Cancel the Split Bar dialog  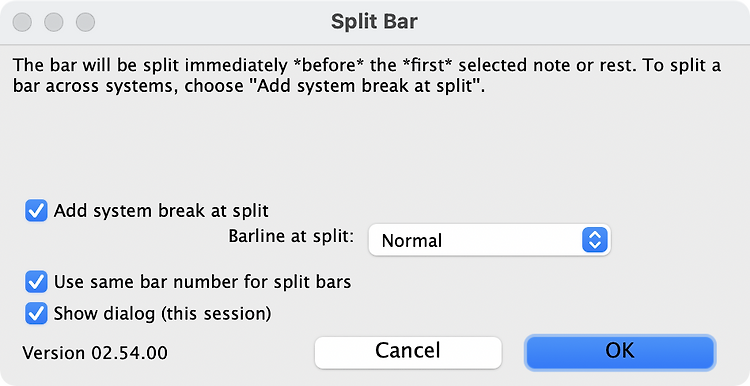[408, 352]
